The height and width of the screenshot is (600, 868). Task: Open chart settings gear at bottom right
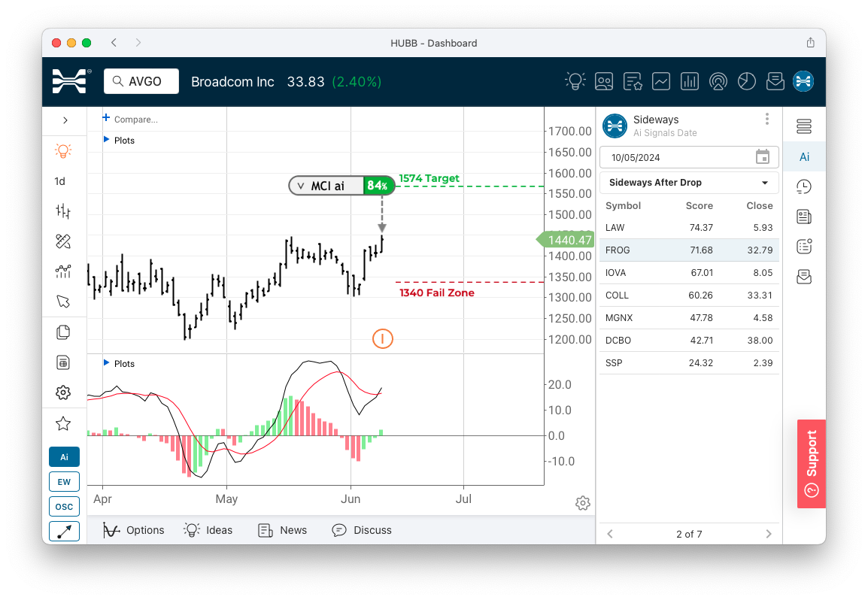[582, 503]
